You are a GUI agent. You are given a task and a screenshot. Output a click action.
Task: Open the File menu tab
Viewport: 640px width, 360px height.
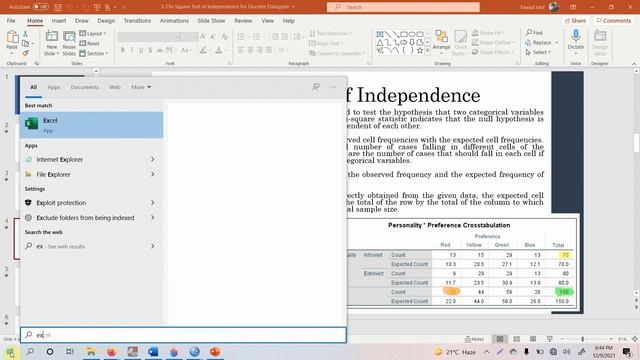(x=11, y=20)
